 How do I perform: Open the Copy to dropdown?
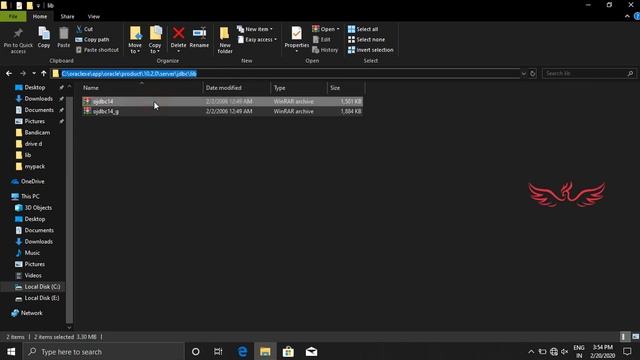(x=155, y=40)
